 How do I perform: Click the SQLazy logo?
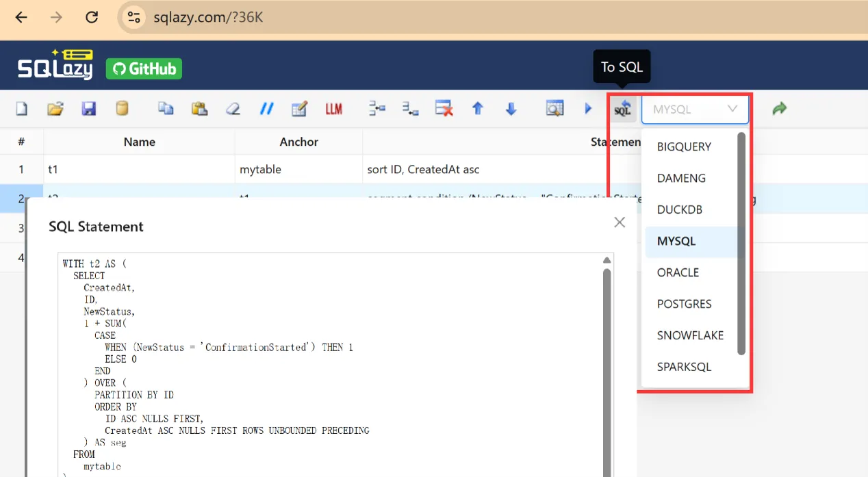click(55, 64)
